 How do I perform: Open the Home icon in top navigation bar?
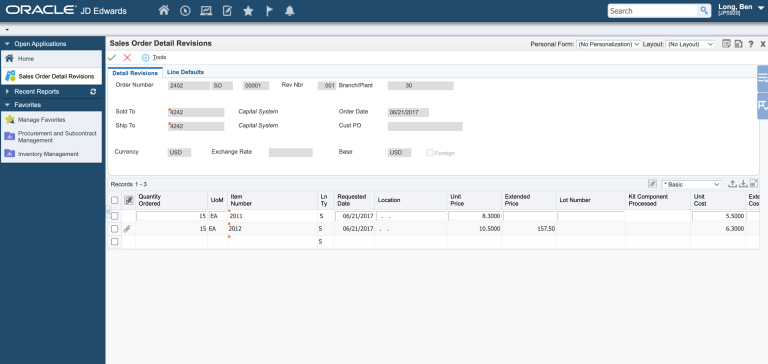pyautogui.click(x=164, y=10)
